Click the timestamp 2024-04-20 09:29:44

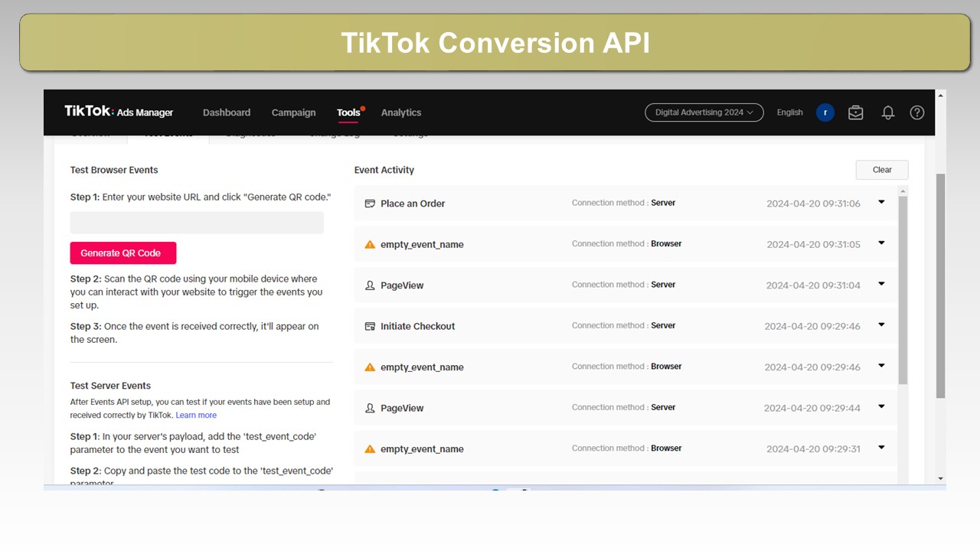(812, 408)
